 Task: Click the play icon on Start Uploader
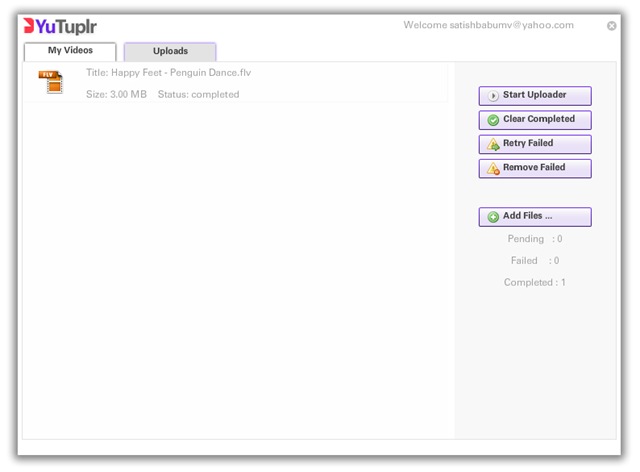tap(493, 96)
